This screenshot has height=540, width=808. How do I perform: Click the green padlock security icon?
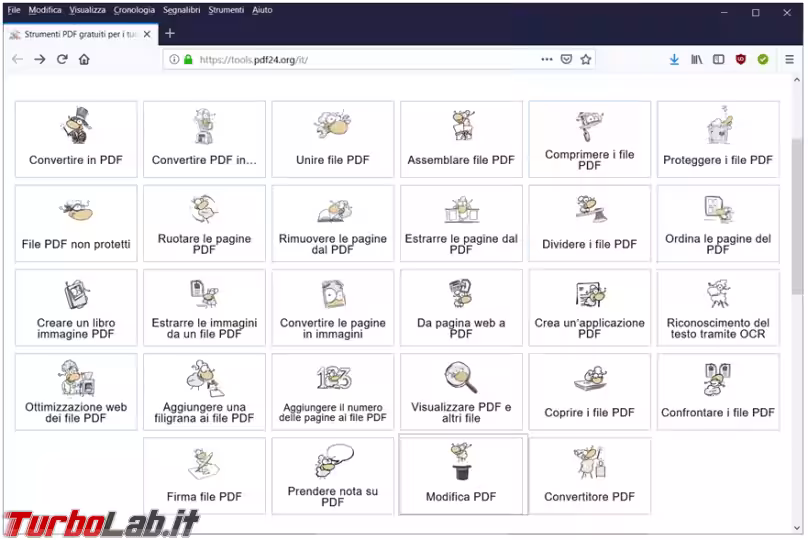pos(188,59)
